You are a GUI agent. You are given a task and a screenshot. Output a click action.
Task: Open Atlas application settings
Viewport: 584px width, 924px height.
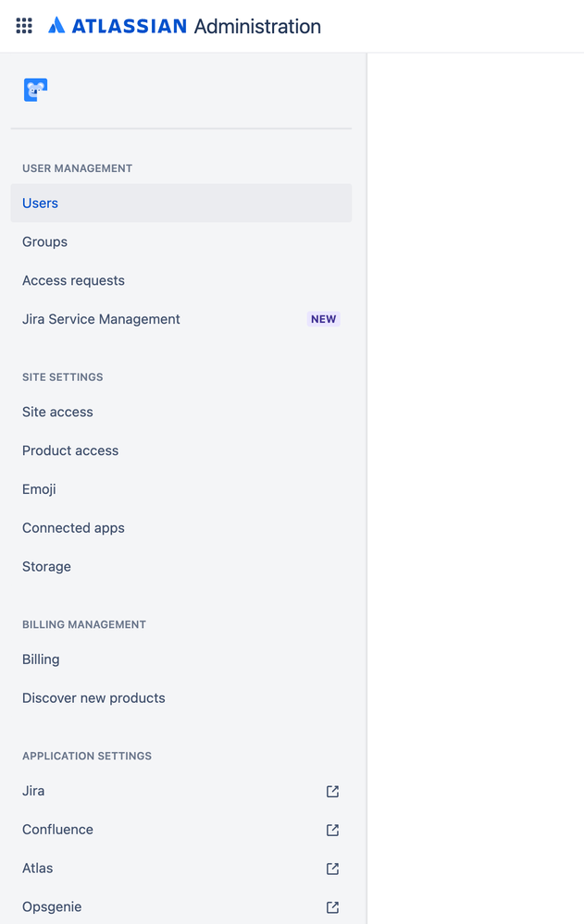(x=181, y=868)
